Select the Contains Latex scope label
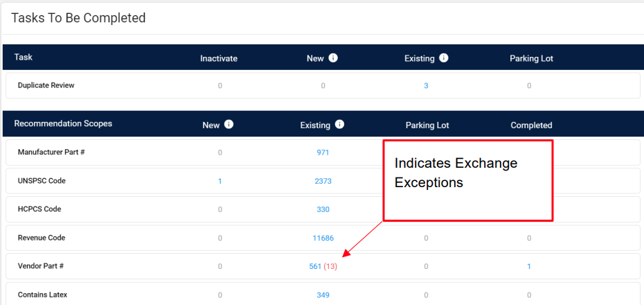This screenshot has width=644, height=305. (42, 295)
